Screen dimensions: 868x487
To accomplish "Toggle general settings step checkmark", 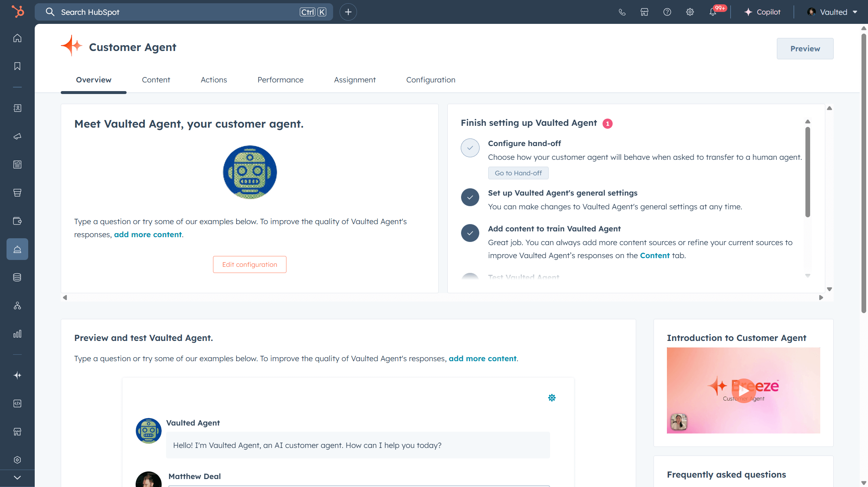I will pos(470,197).
